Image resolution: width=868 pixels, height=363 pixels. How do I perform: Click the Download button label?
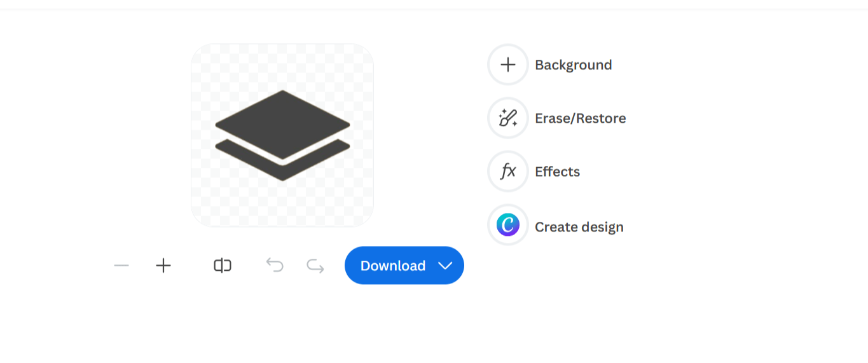(x=393, y=266)
